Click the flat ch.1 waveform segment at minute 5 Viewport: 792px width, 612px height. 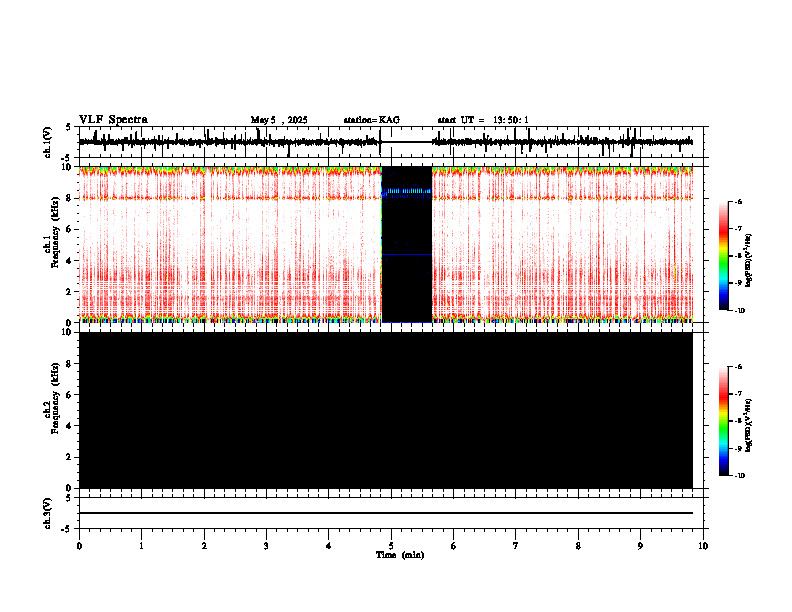407,142
